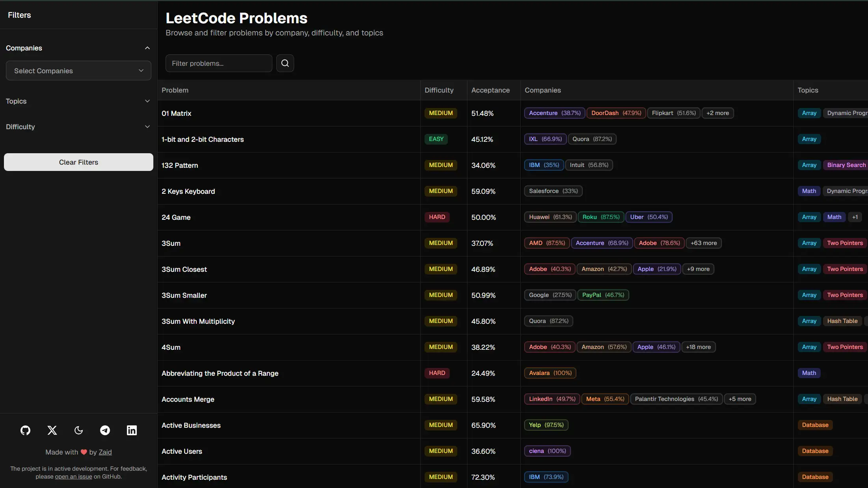This screenshot has height=488, width=868.
Task: Click the 'Filter problems...' input field
Action: pyautogui.click(x=219, y=63)
